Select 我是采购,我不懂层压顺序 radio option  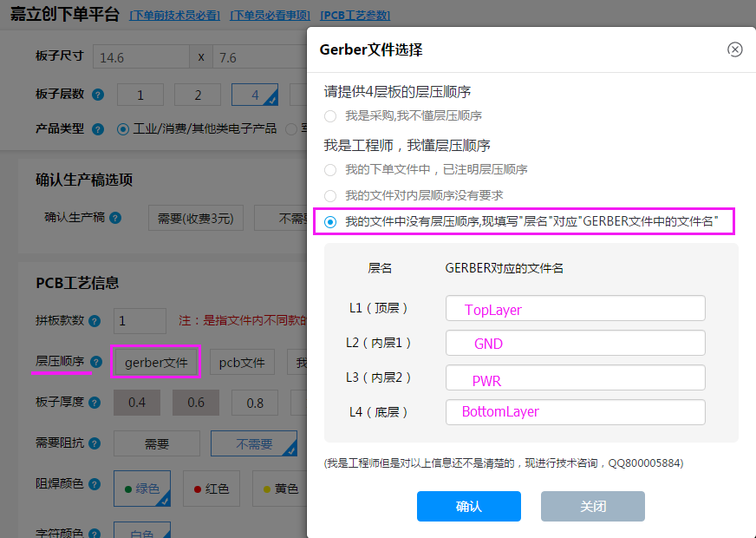pos(330,115)
